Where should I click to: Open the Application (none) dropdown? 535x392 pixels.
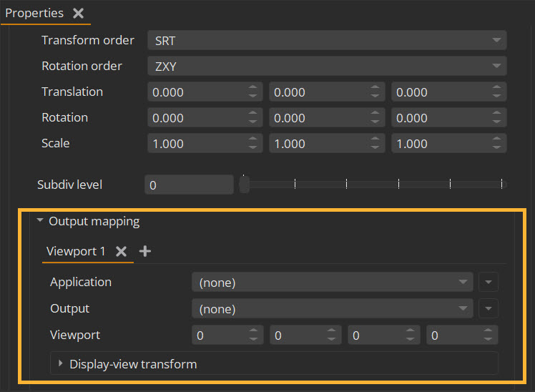coord(332,283)
